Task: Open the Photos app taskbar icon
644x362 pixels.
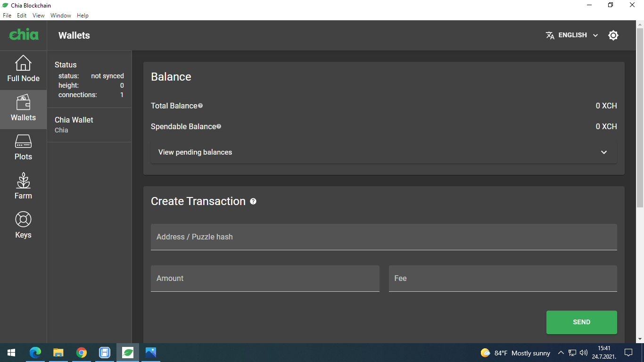Action: 151,353
